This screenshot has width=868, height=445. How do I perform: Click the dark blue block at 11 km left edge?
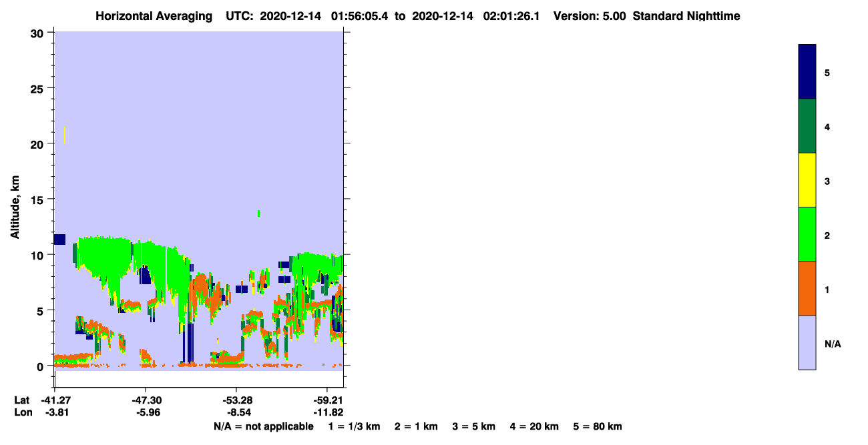[x=59, y=240]
